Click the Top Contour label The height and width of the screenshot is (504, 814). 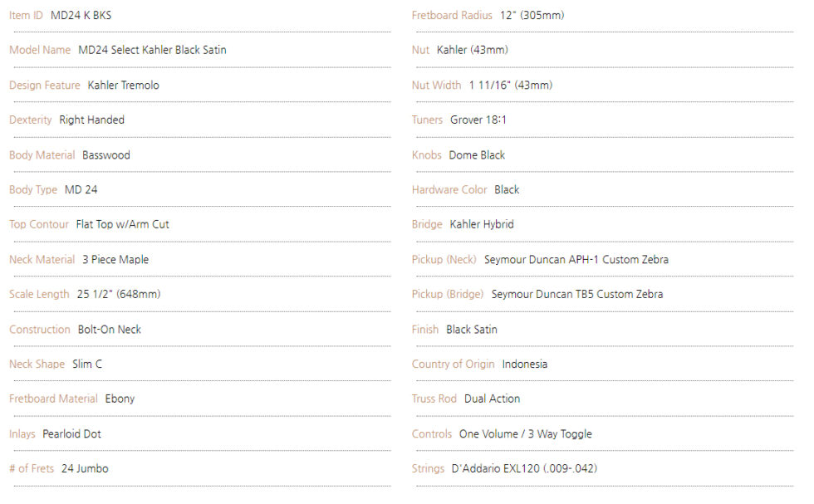[x=39, y=225]
